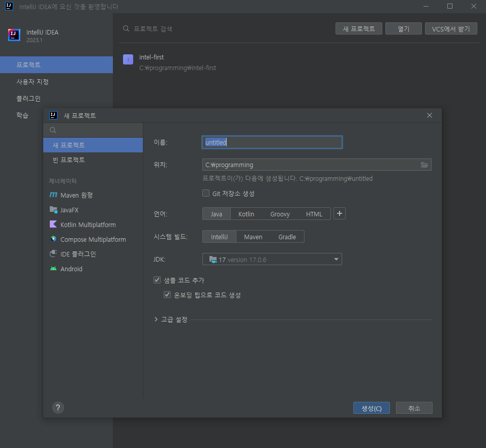Close the 새 프로젝트 dialog with X
Screen dimensions: 486x448
point(429,115)
